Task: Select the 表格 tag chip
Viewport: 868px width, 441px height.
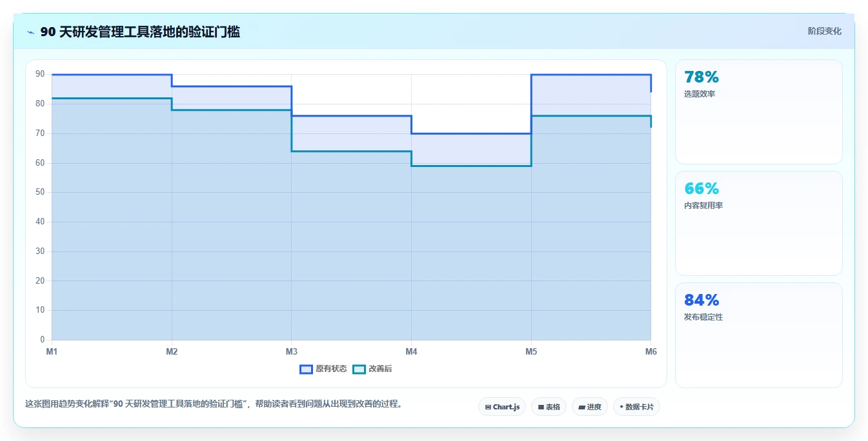Action: point(549,407)
